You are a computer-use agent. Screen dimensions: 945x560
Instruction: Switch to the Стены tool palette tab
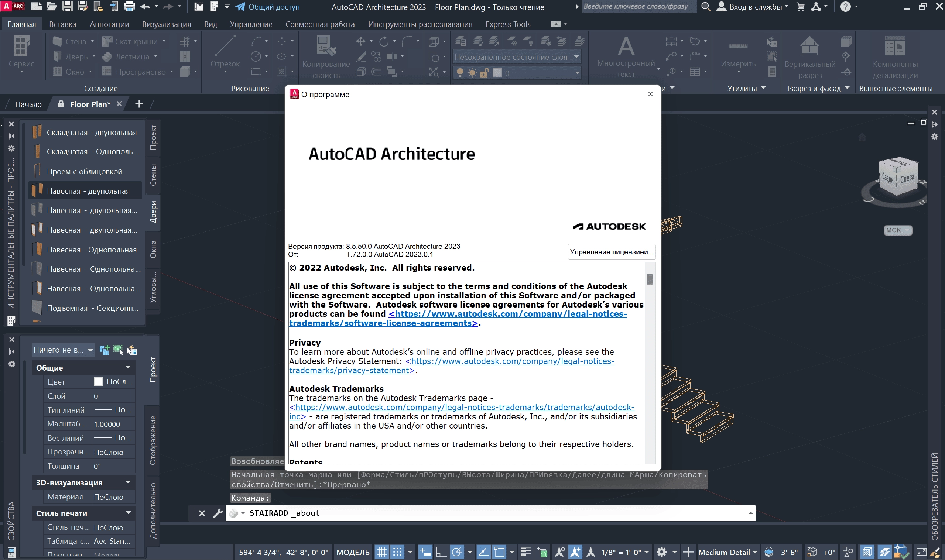[x=153, y=175]
